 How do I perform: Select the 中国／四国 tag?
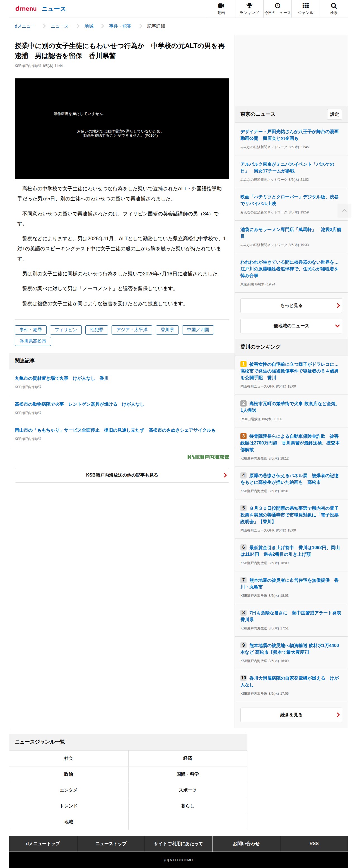pos(198,330)
